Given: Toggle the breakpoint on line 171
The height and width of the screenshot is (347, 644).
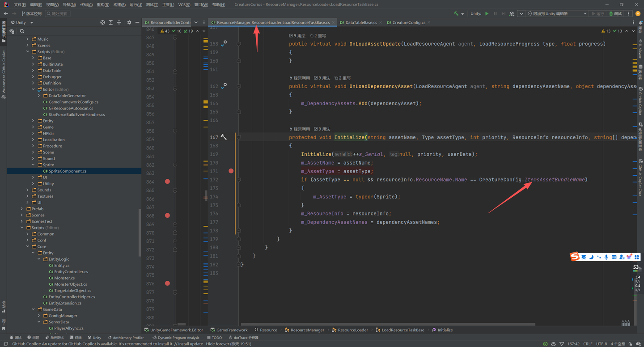Looking at the screenshot, I should point(231,171).
